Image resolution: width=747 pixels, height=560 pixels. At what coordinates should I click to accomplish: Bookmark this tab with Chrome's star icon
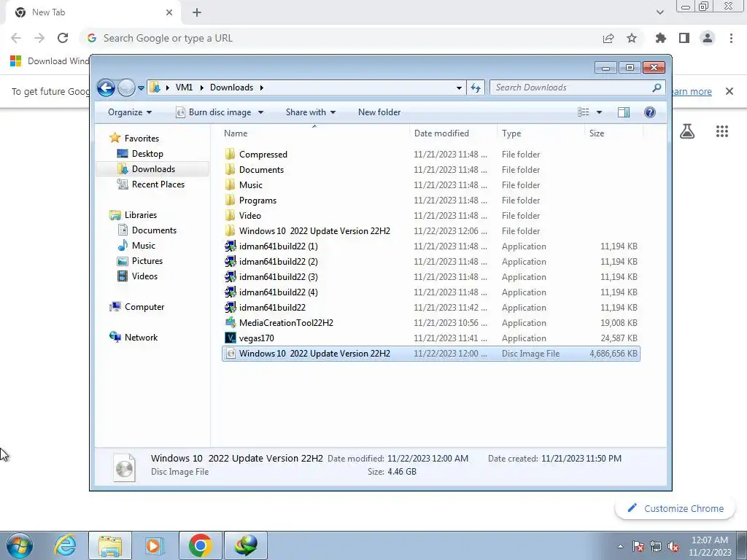tap(632, 38)
